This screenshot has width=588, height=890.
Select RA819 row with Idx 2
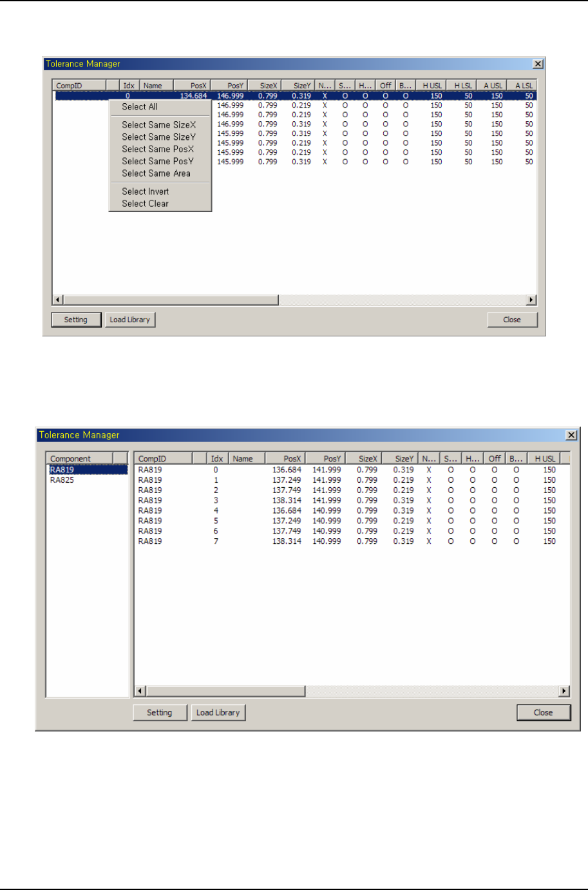tap(352, 490)
